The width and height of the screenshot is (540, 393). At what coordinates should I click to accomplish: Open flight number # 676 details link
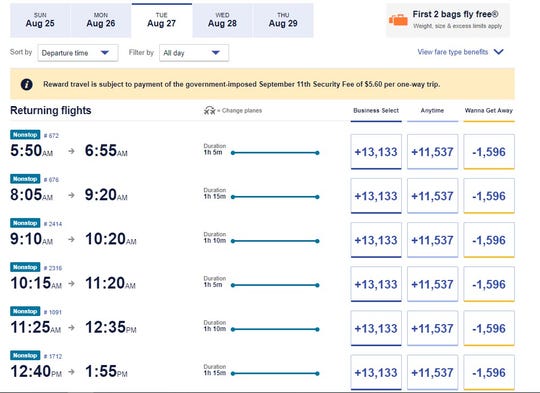51,180
